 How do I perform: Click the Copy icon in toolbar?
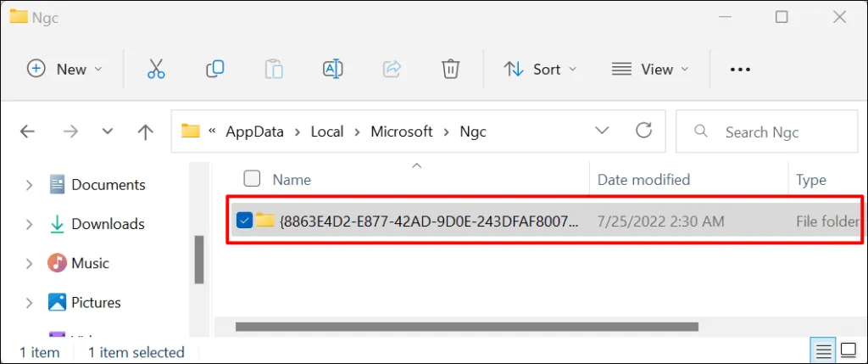click(x=215, y=70)
